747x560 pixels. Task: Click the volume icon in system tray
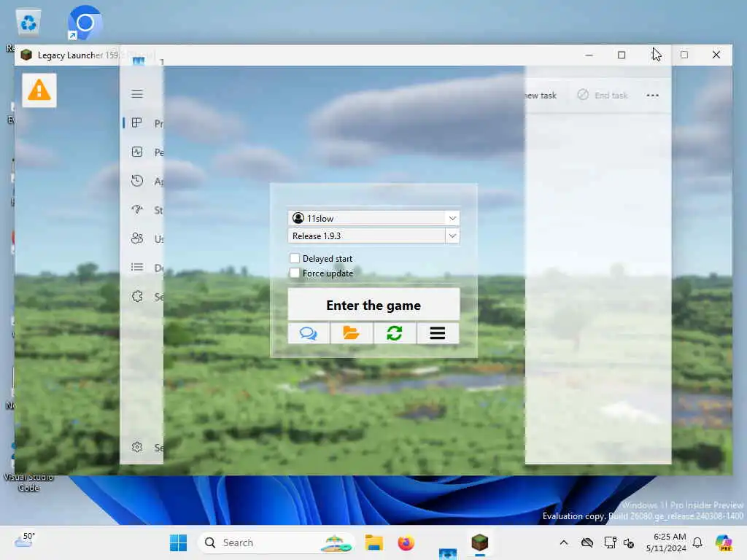(629, 542)
